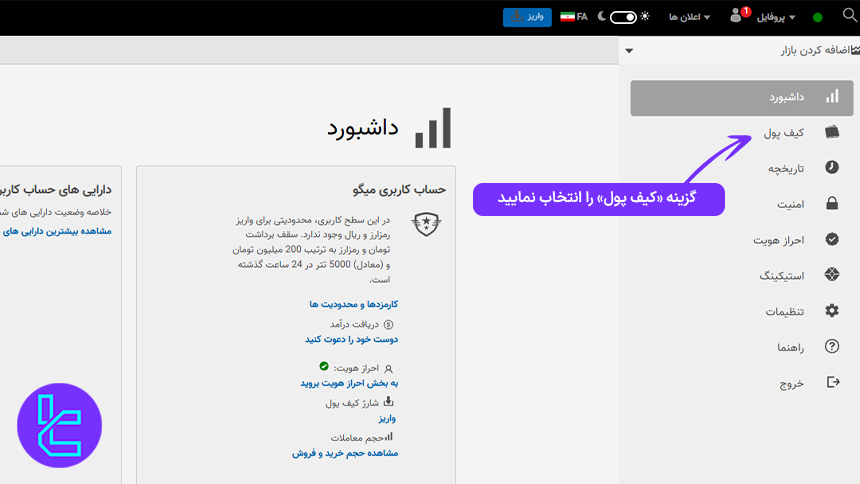Open استیکینگ in the sidebar
The height and width of the screenshot is (484, 860).
click(782, 275)
